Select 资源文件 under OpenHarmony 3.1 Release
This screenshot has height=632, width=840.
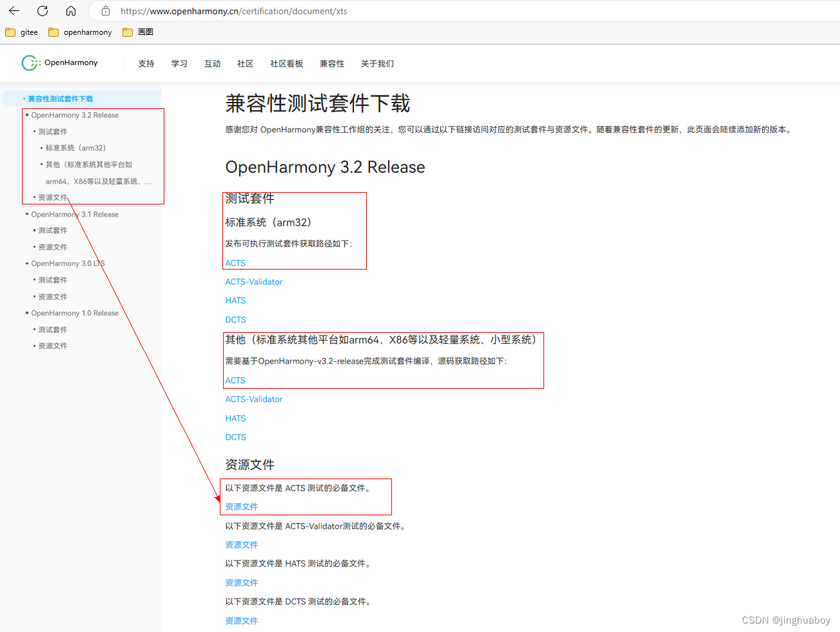click(53, 247)
